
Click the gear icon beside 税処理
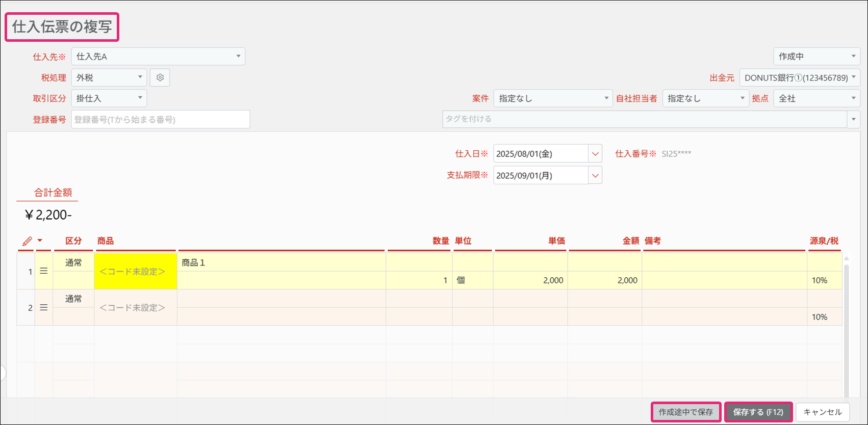tap(160, 77)
